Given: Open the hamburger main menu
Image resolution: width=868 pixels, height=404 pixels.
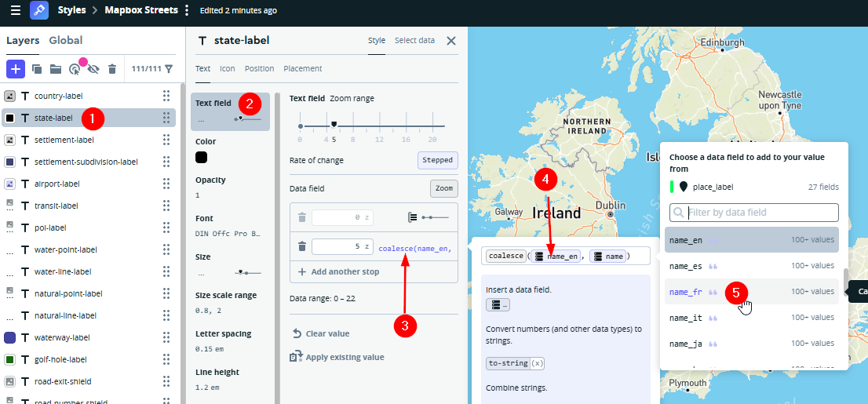Looking at the screenshot, I should coord(16,10).
